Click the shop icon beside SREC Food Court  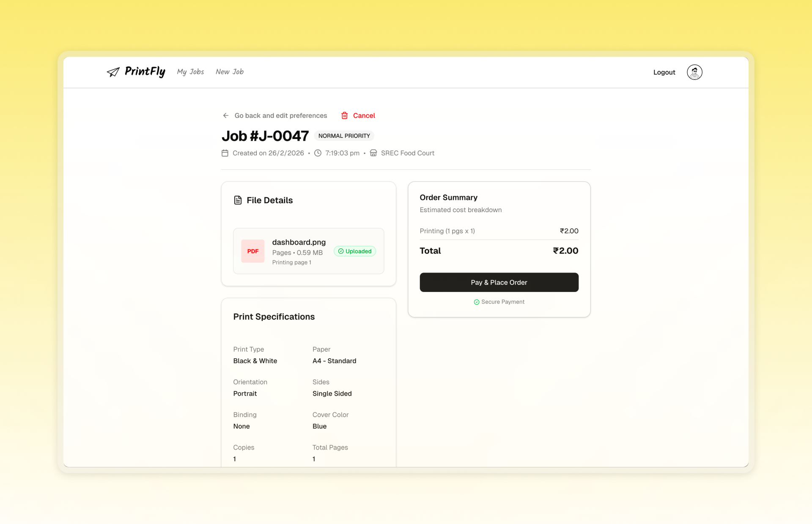(x=373, y=153)
